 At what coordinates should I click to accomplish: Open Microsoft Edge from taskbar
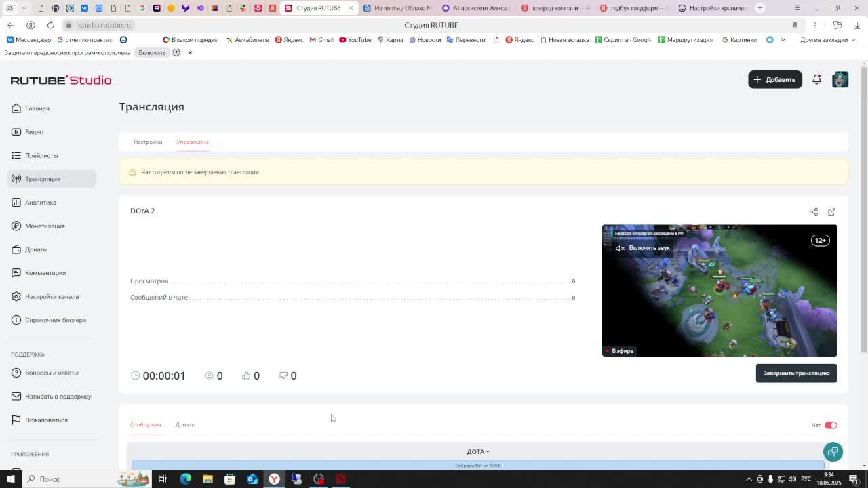185,479
